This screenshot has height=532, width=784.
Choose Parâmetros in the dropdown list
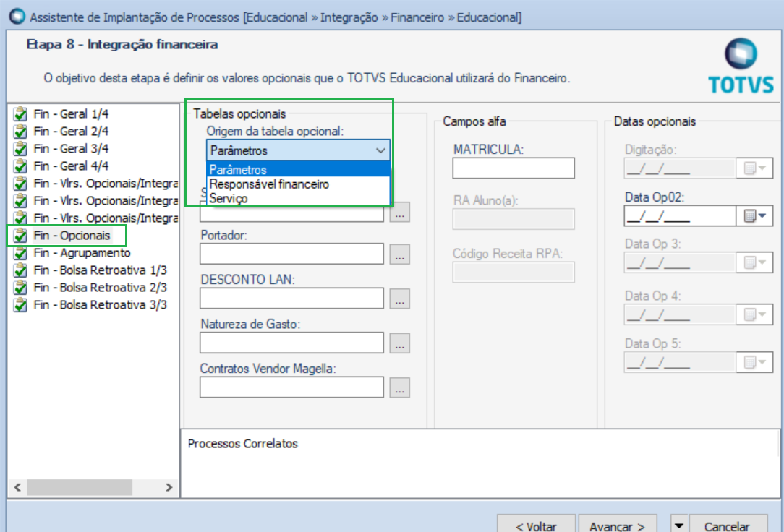[x=299, y=169]
